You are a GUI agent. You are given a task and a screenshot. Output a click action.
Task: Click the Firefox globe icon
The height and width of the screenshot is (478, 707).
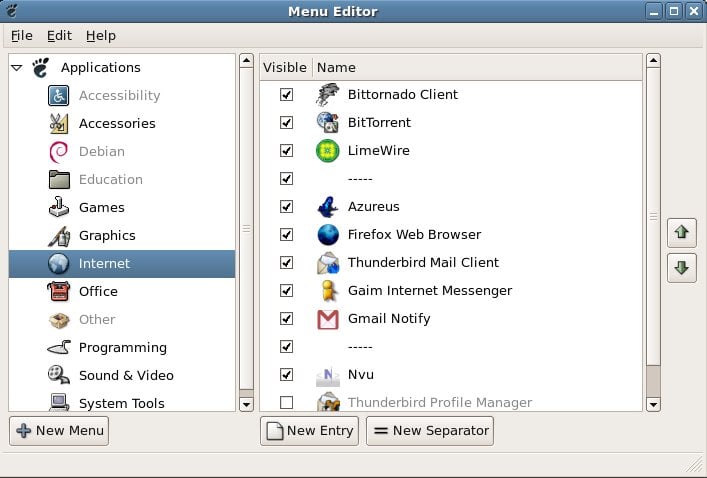pyautogui.click(x=328, y=234)
